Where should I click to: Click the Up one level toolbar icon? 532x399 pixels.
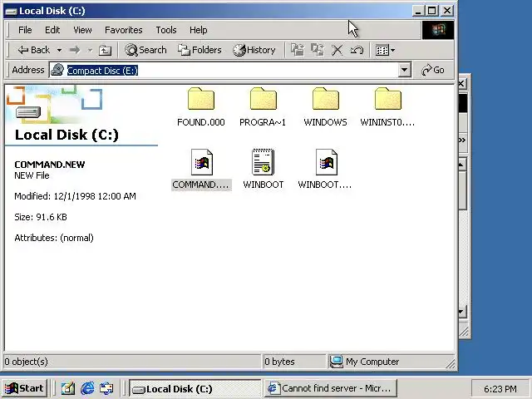coord(105,50)
